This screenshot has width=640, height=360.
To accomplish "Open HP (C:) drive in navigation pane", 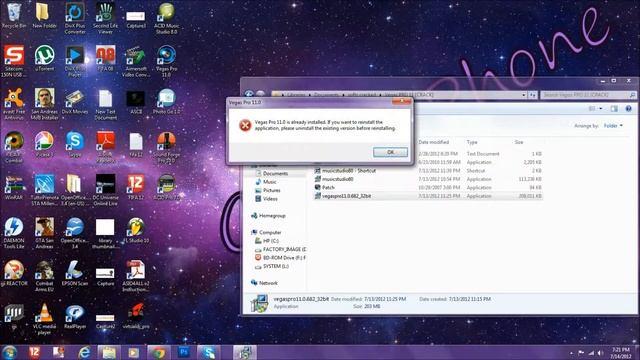I will click(x=271, y=241).
